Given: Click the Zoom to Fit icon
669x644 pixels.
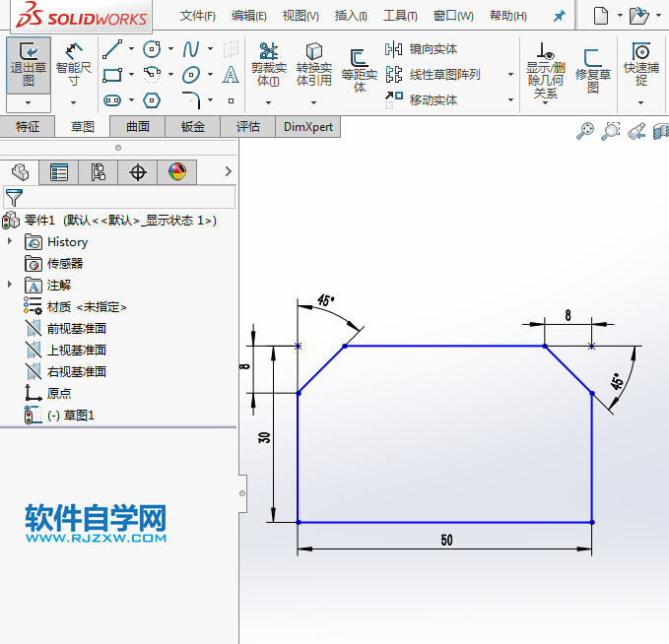Looking at the screenshot, I should coord(585,131).
